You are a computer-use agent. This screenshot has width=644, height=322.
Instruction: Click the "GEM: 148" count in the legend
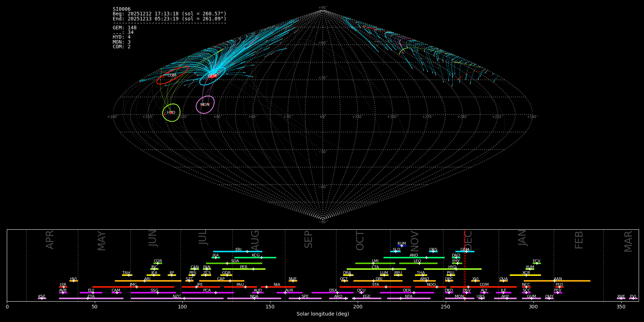click(x=125, y=28)
